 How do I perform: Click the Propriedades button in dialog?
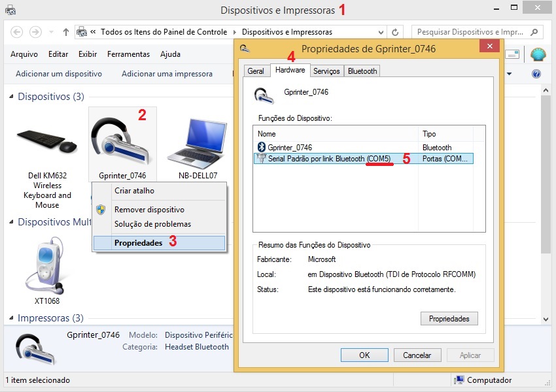point(449,319)
